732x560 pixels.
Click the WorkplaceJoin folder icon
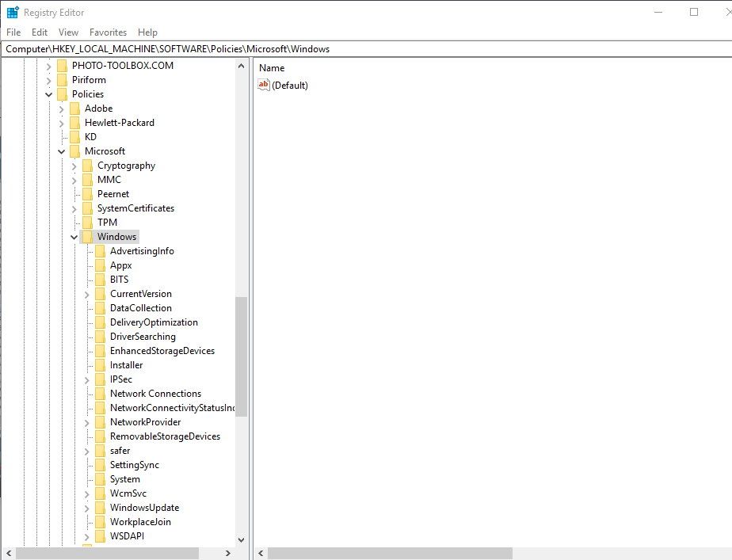100,522
